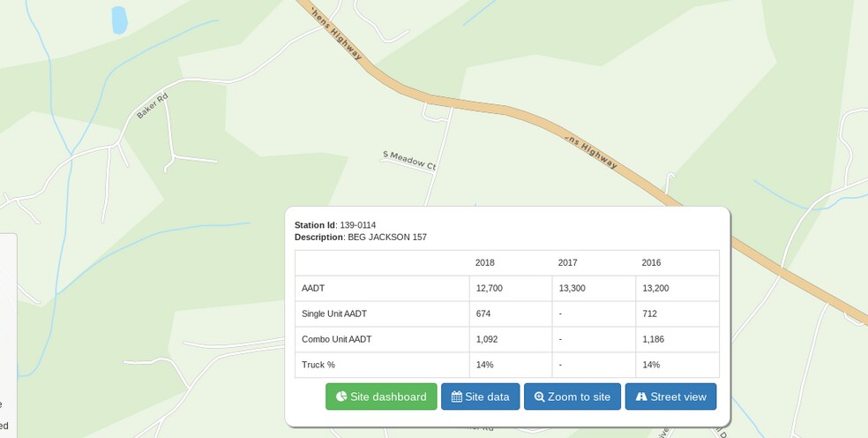
Task: Click the pie chart icon on Site dashboard
Action: click(341, 396)
